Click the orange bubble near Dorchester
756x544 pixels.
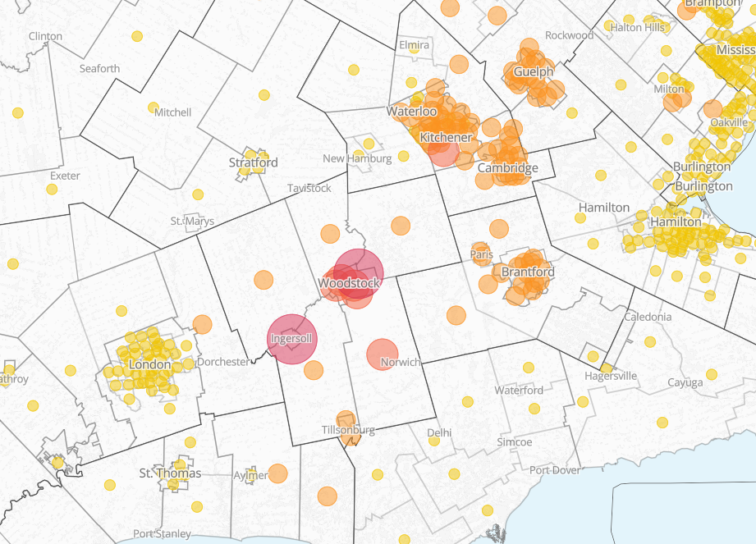coord(202,324)
